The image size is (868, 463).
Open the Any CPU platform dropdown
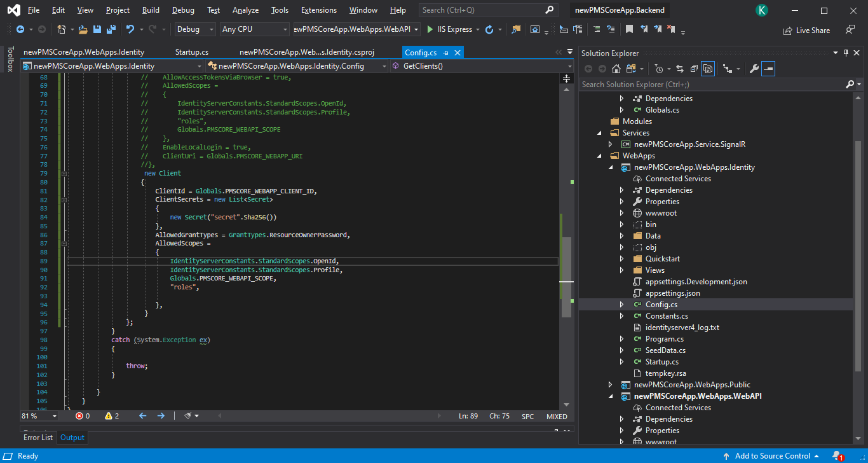click(x=255, y=29)
